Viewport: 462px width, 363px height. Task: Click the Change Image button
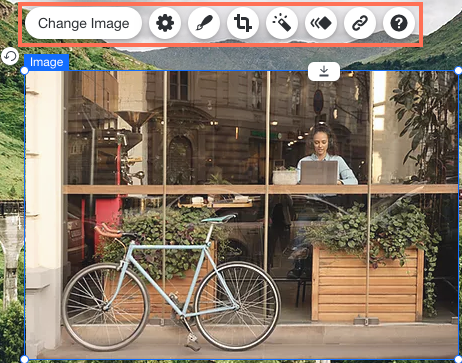[83, 23]
